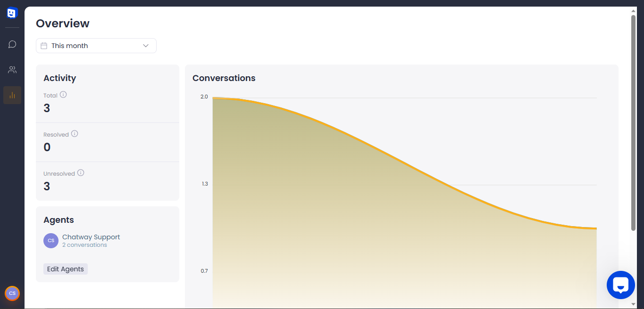
Task: Click the info icon next to Resolved
Action: pyautogui.click(x=75, y=134)
